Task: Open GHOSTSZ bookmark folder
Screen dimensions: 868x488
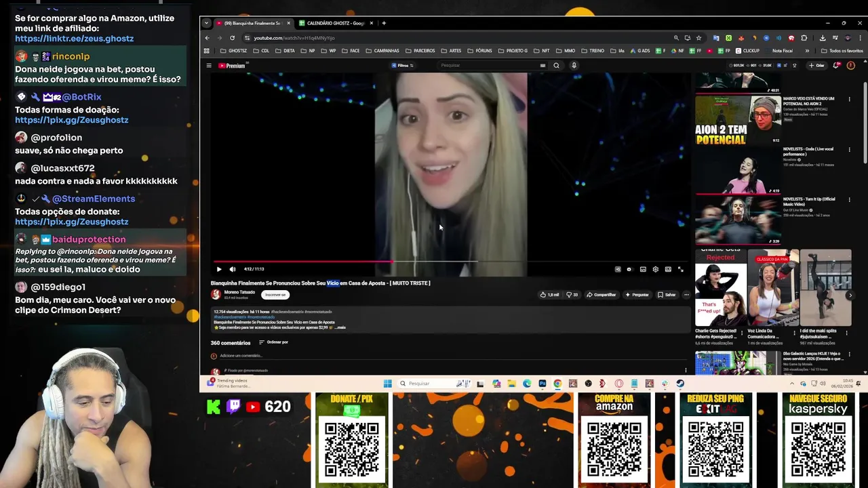Action: pos(234,51)
